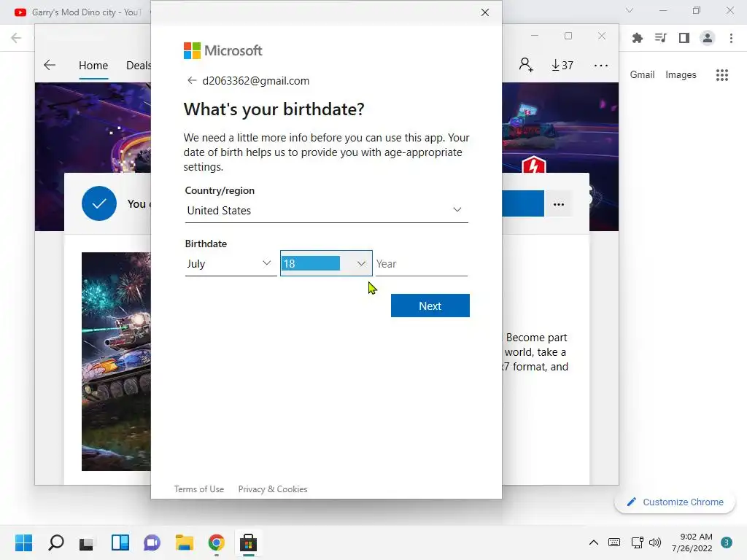The image size is (747, 560).
Task: Click the ellipsis next to the blue Store button
Action: [558, 204]
